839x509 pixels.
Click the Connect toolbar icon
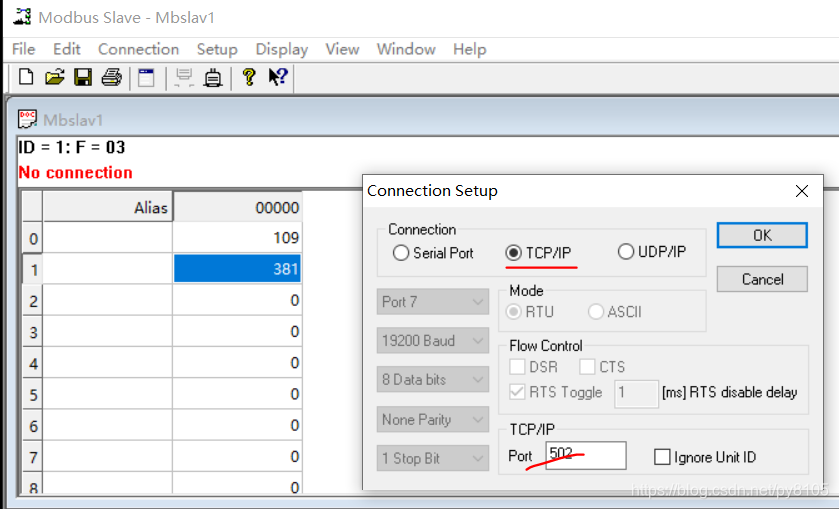click(184, 78)
